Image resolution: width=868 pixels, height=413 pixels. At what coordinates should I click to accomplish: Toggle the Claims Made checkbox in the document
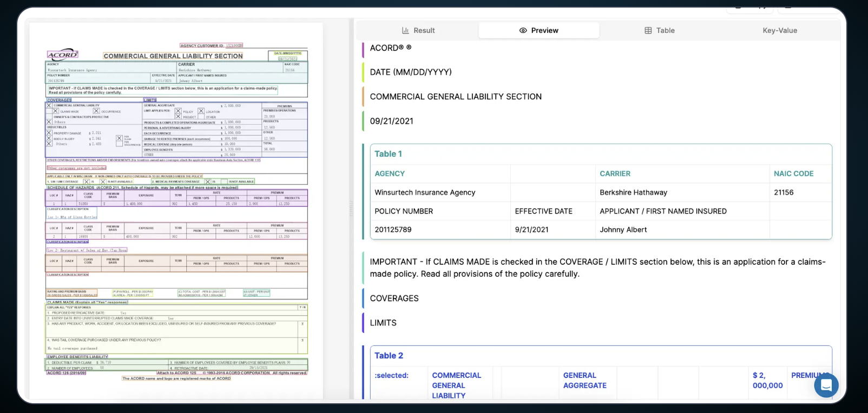coord(55,111)
